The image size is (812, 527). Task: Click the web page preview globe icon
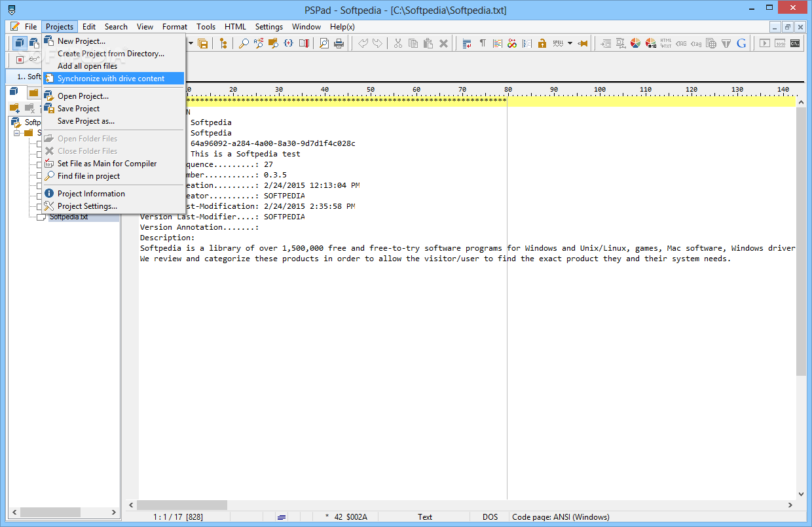pos(711,43)
